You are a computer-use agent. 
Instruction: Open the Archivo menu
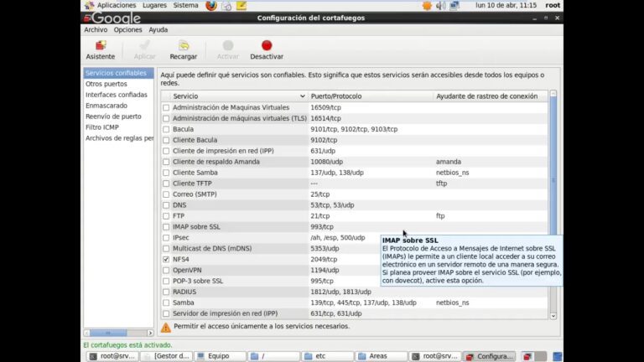click(96, 29)
